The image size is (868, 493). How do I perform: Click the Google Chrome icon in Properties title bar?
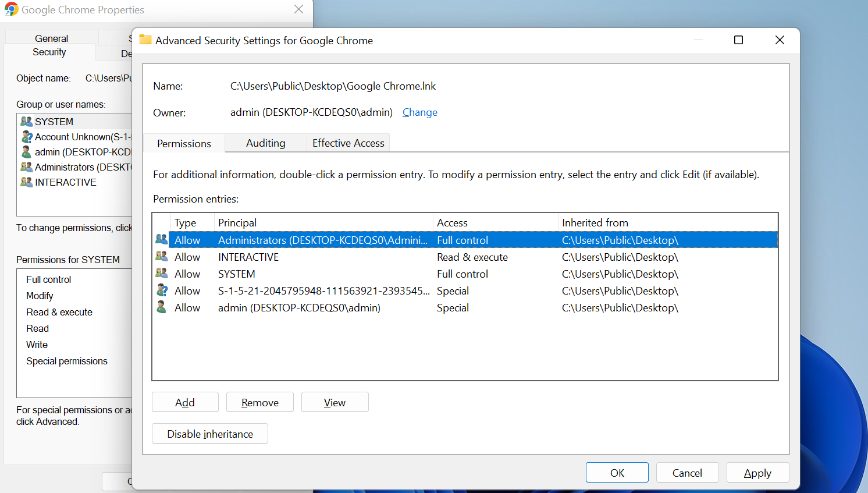(x=11, y=9)
